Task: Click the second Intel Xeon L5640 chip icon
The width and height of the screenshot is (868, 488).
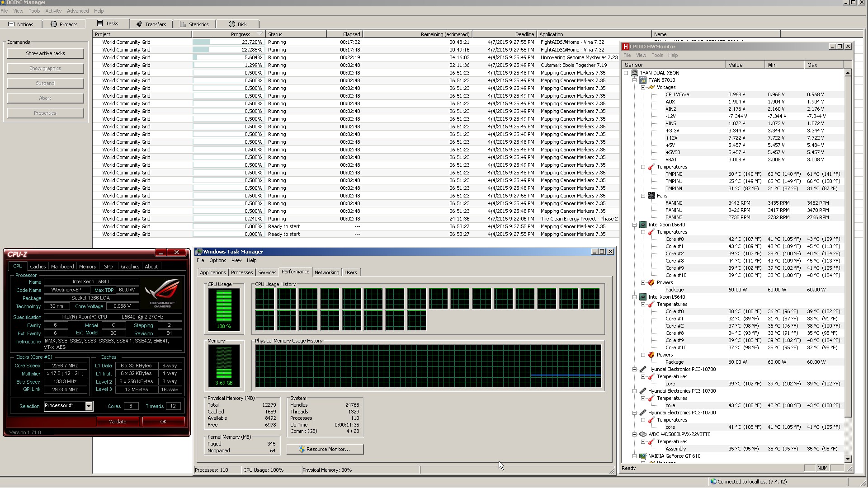Action: click(643, 297)
